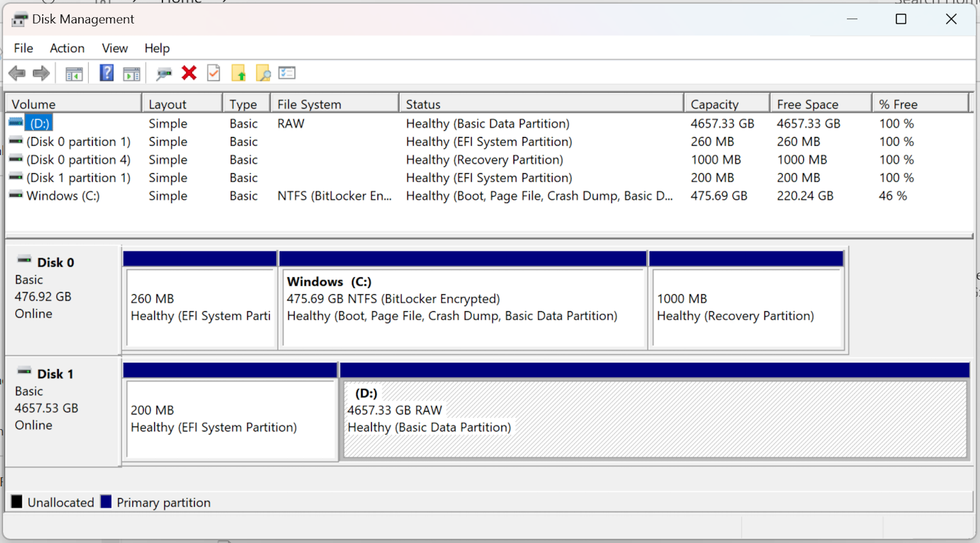Open the Action menu
Viewport: 980px width, 543px height.
coord(67,48)
